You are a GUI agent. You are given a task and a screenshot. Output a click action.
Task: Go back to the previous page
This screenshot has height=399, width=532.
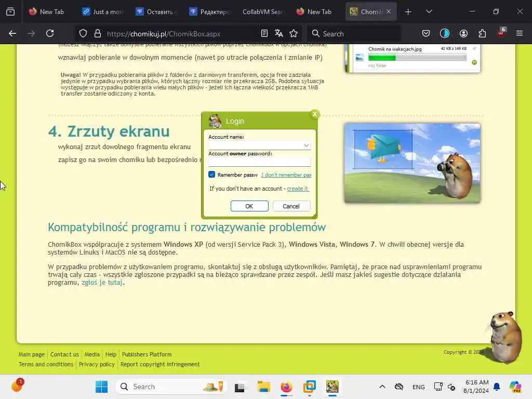click(x=12, y=33)
